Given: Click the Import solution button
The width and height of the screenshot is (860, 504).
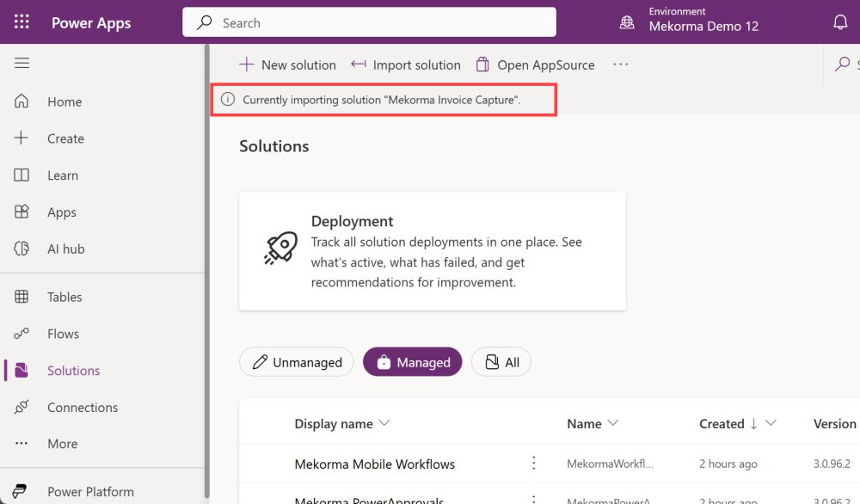Looking at the screenshot, I should point(406,65).
